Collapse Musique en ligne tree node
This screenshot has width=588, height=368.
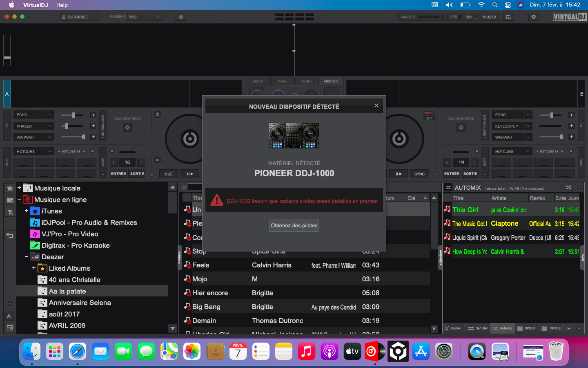click(19, 200)
